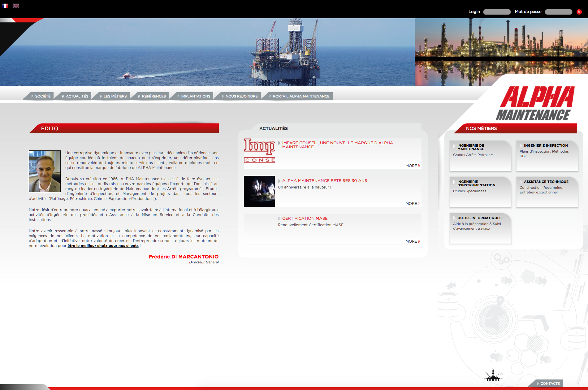Open the Actualités menu item
The width and height of the screenshot is (588, 390).
(x=75, y=96)
